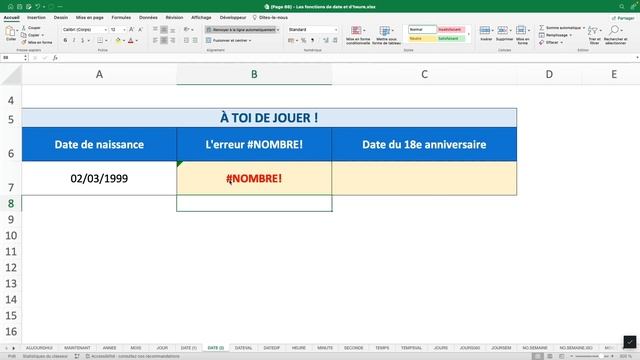The width and height of the screenshot is (640, 360).
Task: Click the Mise en forme cells icon
Action: 521,30
